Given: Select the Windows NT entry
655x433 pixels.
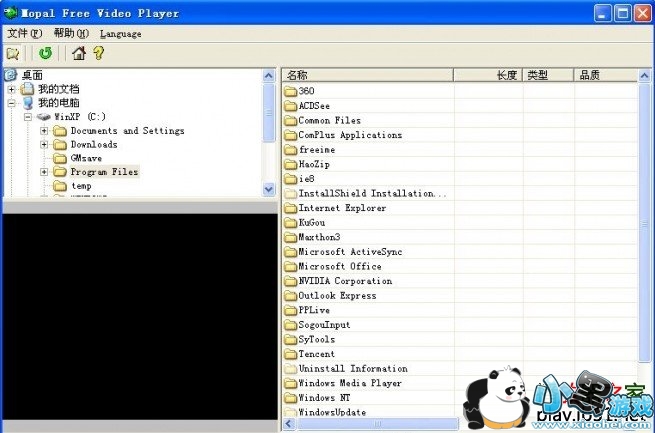Looking at the screenshot, I should pos(325,398).
